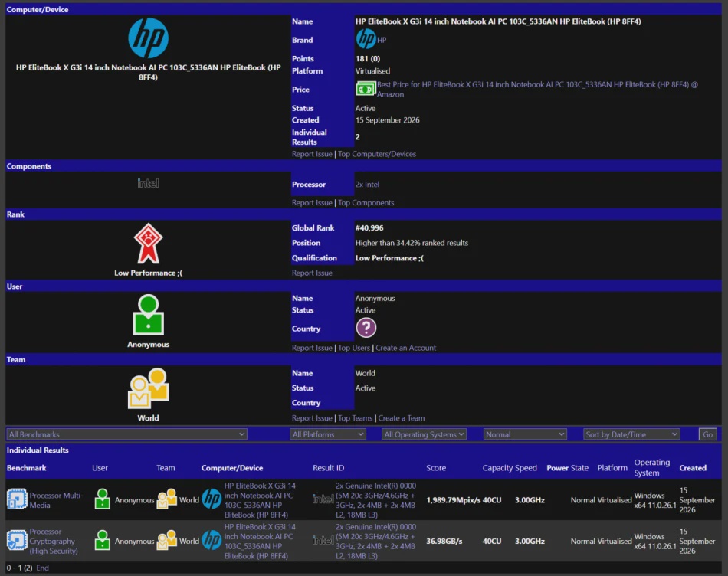Image resolution: width=728 pixels, height=576 pixels.
Task: Sort by Benchmark column header
Action: tap(27, 468)
